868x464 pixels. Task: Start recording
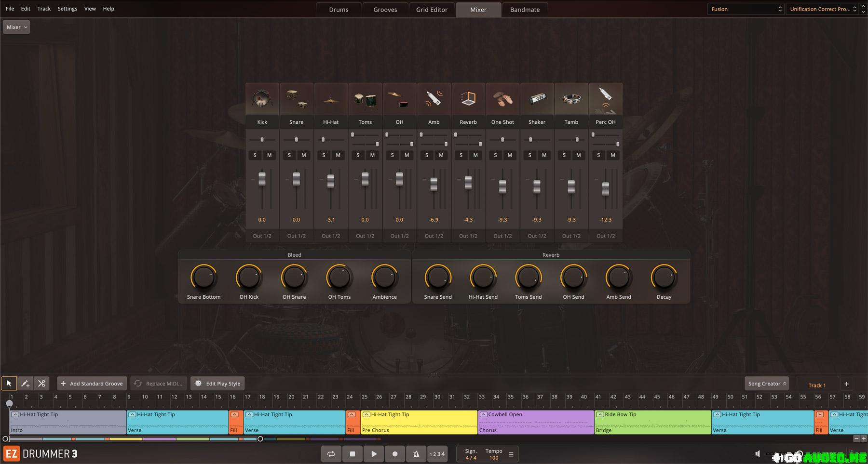click(395, 454)
